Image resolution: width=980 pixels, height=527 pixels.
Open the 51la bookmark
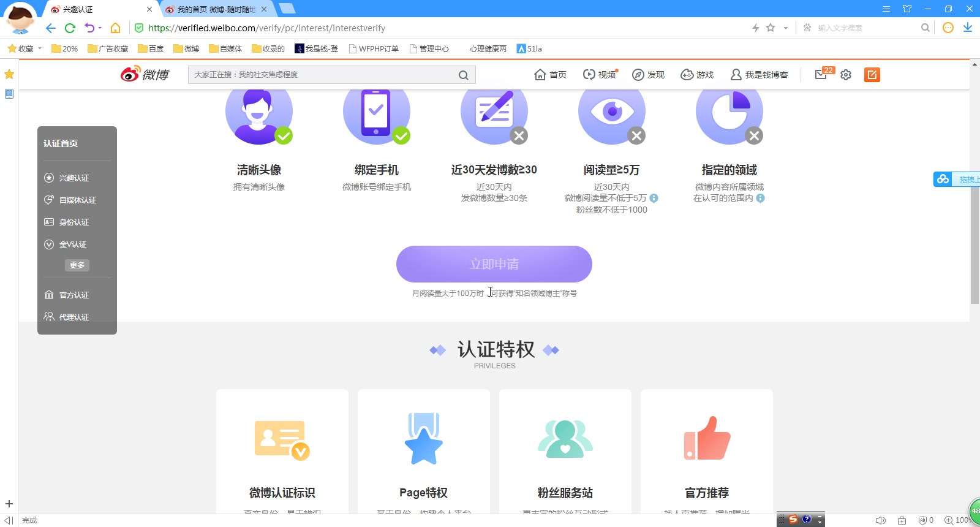[529, 48]
